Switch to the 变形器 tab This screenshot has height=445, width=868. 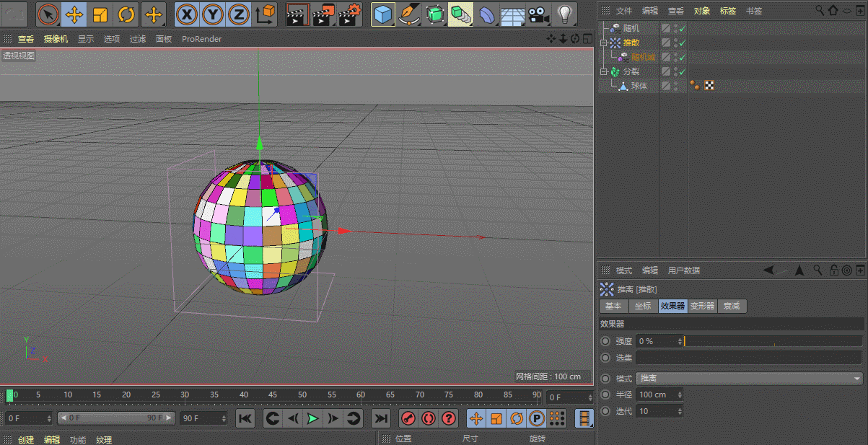coord(701,306)
